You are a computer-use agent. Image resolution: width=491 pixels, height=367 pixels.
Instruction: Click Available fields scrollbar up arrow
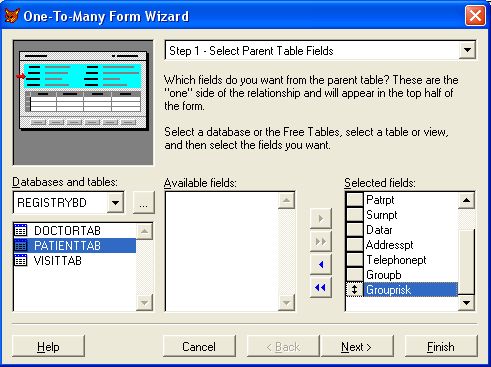[287, 200]
